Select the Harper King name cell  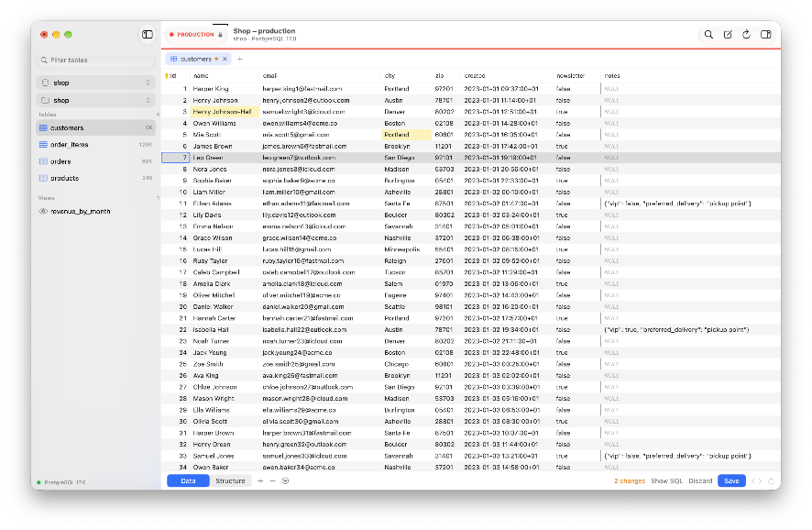tap(225, 89)
